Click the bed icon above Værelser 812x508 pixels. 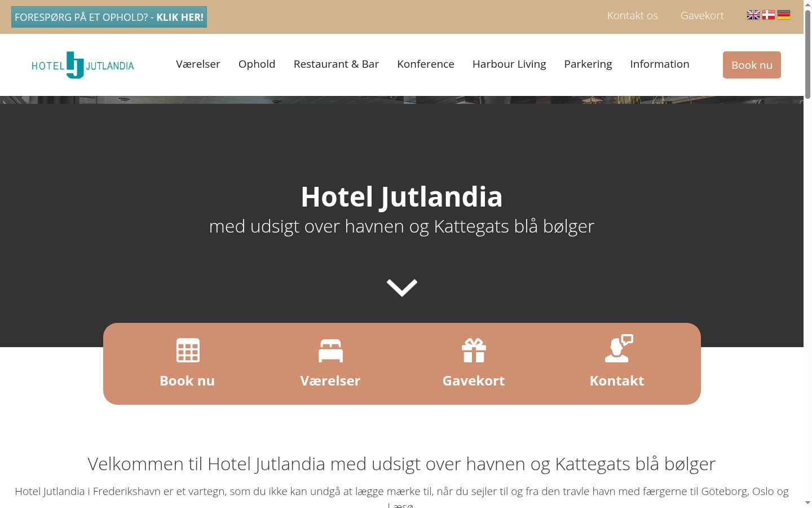pos(330,350)
